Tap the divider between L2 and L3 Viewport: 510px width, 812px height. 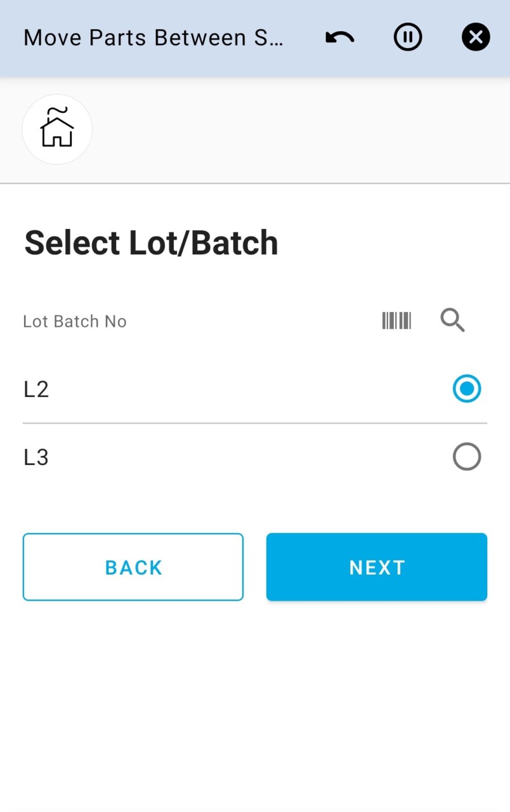tap(254, 423)
